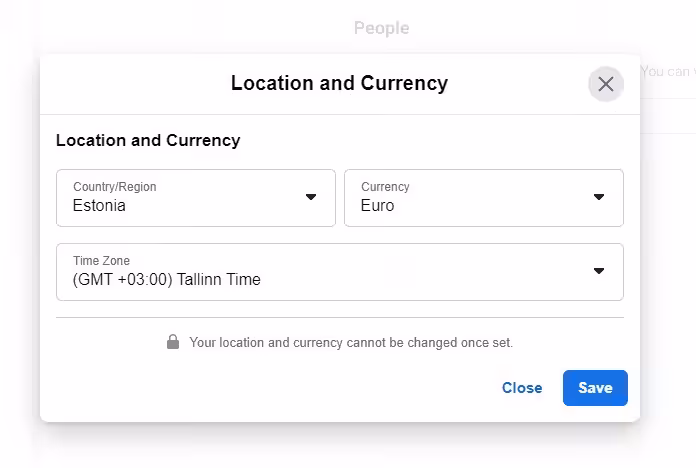
Task: Click the Close text link
Action: point(522,388)
